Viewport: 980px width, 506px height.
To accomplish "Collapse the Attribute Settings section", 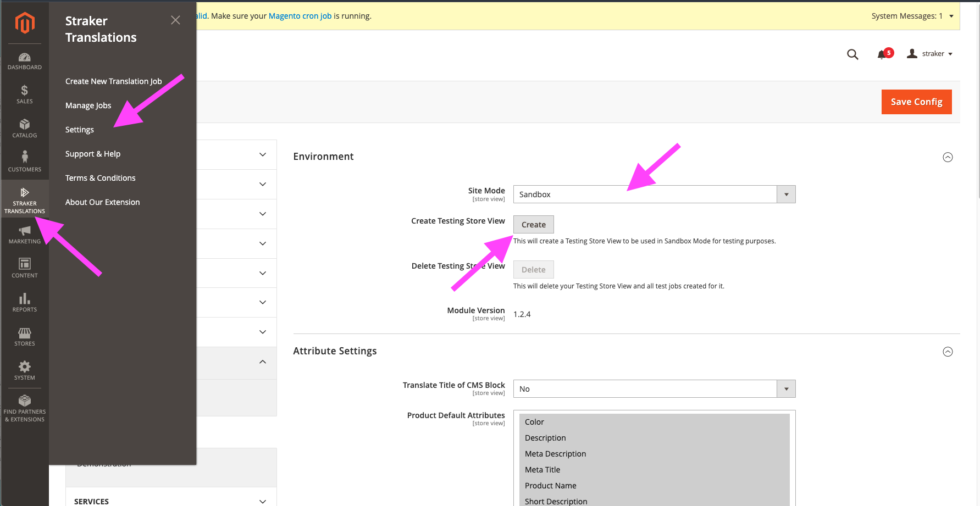I will pos(948,352).
